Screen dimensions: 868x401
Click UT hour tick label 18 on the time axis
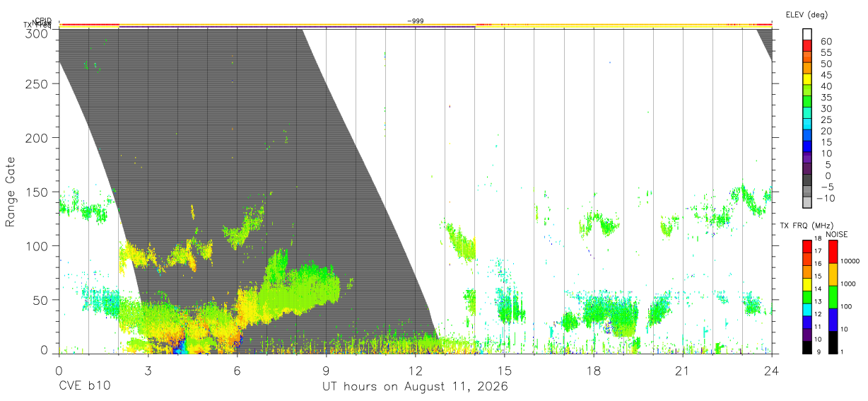[594, 371]
